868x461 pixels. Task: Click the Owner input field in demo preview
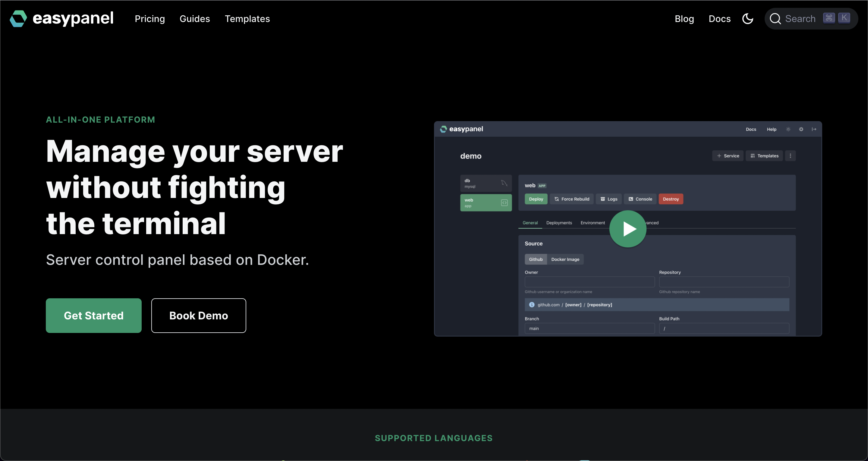tap(590, 282)
